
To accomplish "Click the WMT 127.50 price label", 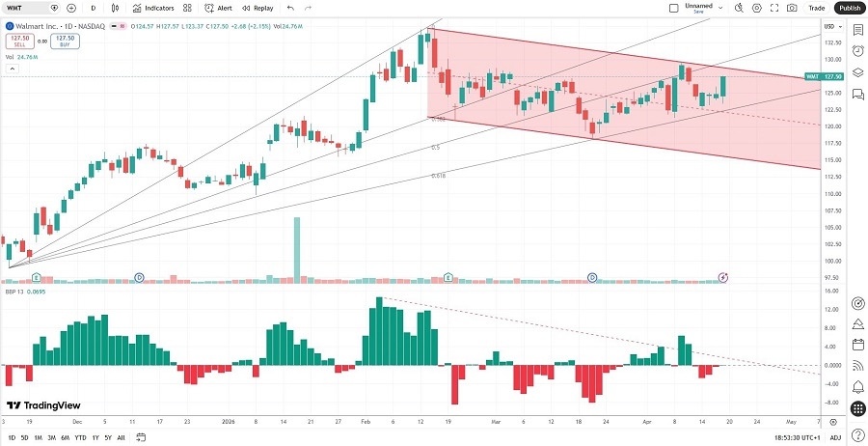I will pyautogui.click(x=825, y=76).
